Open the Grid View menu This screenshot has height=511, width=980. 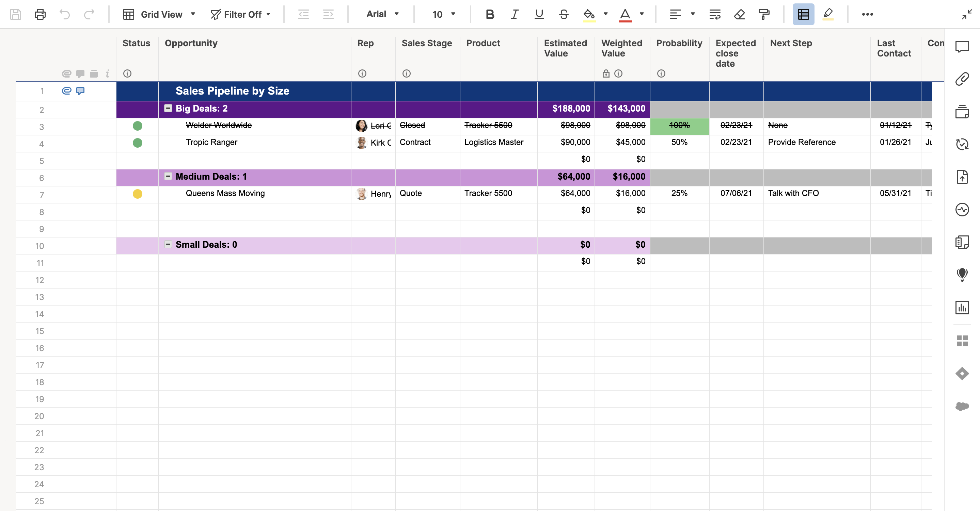pyautogui.click(x=159, y=14)
